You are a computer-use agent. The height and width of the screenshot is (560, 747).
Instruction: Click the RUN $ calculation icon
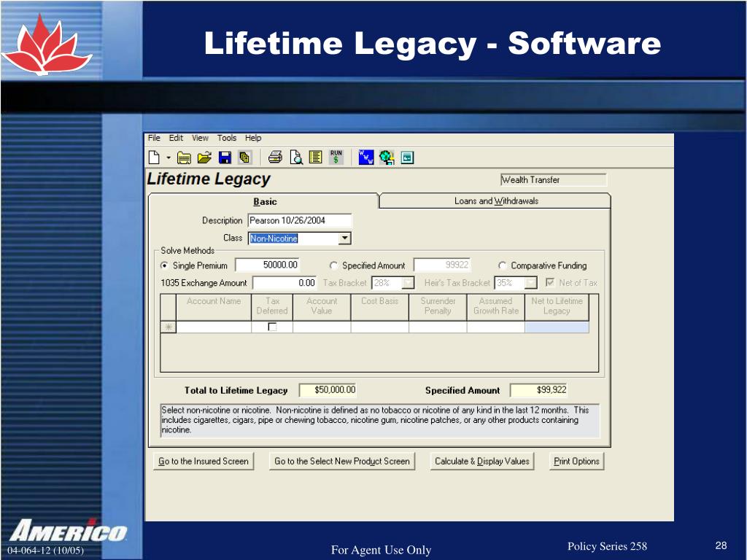[x=336, y=157]
